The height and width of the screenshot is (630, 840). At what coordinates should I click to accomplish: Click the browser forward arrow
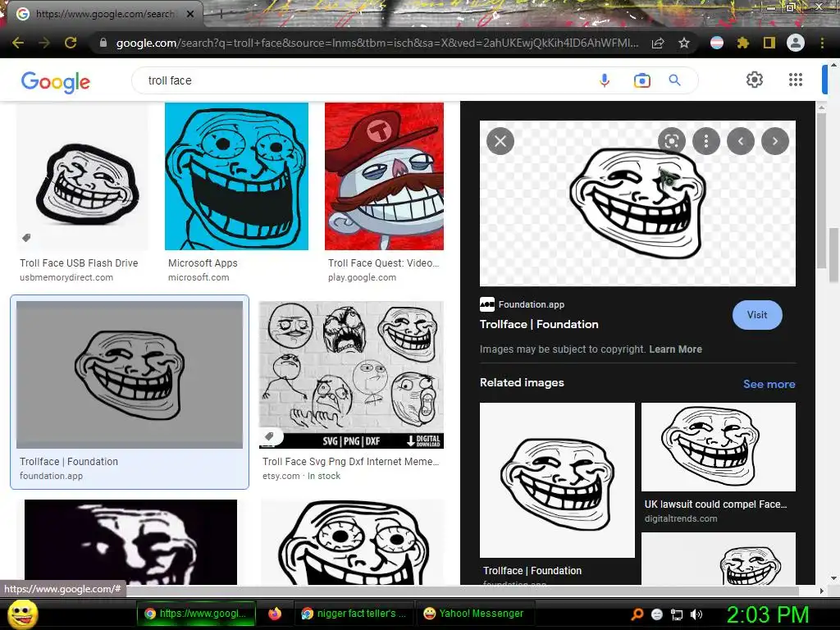tap(44, 43)
